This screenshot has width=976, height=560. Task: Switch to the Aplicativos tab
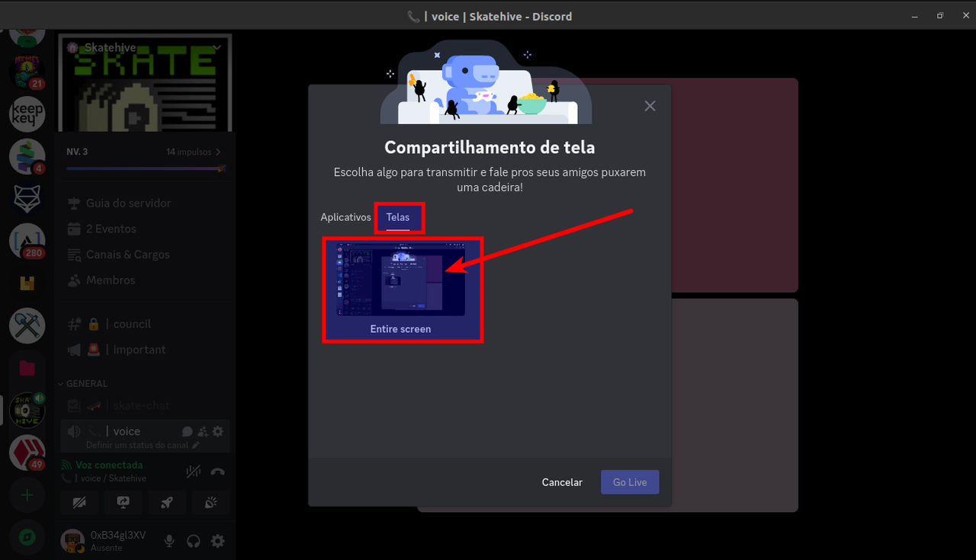tap(345, 217)
